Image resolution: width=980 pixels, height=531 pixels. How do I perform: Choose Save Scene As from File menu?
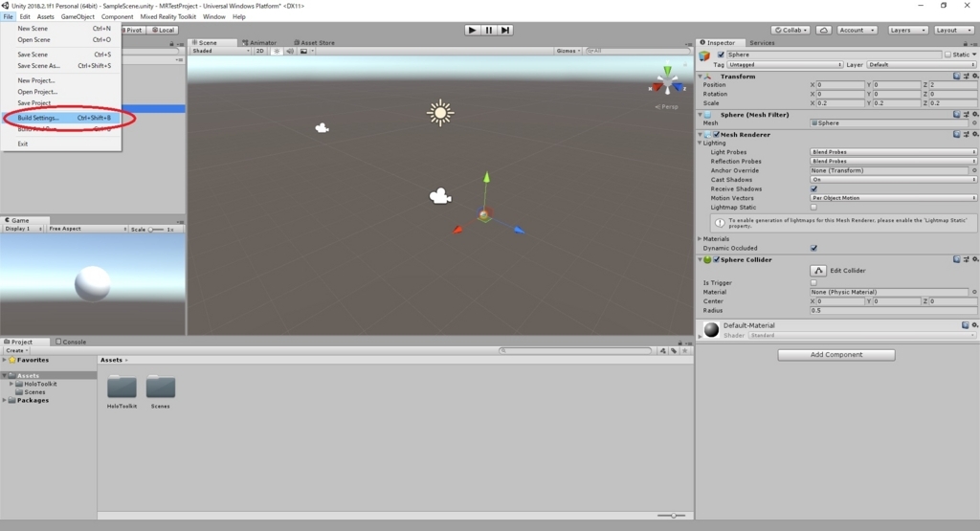pyautogui.click(x=61, y=66)
